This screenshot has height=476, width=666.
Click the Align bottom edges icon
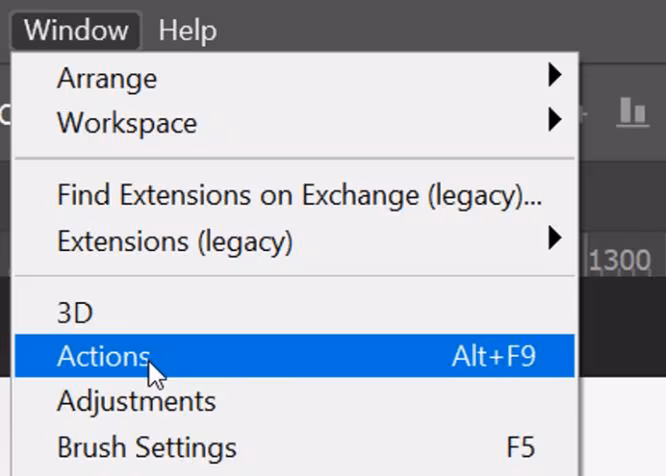[x=632, y=112]
